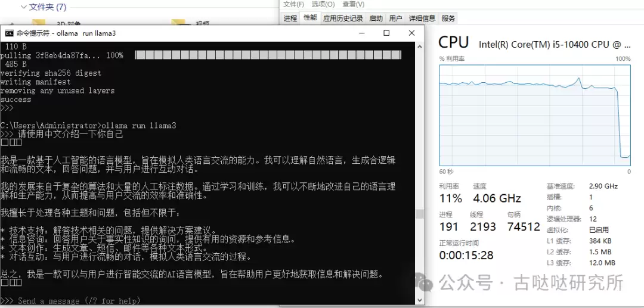This screenshot has width=644, height=308.
Task: Switch to the 应用历史记录 tab
Action: pos(343,18)
